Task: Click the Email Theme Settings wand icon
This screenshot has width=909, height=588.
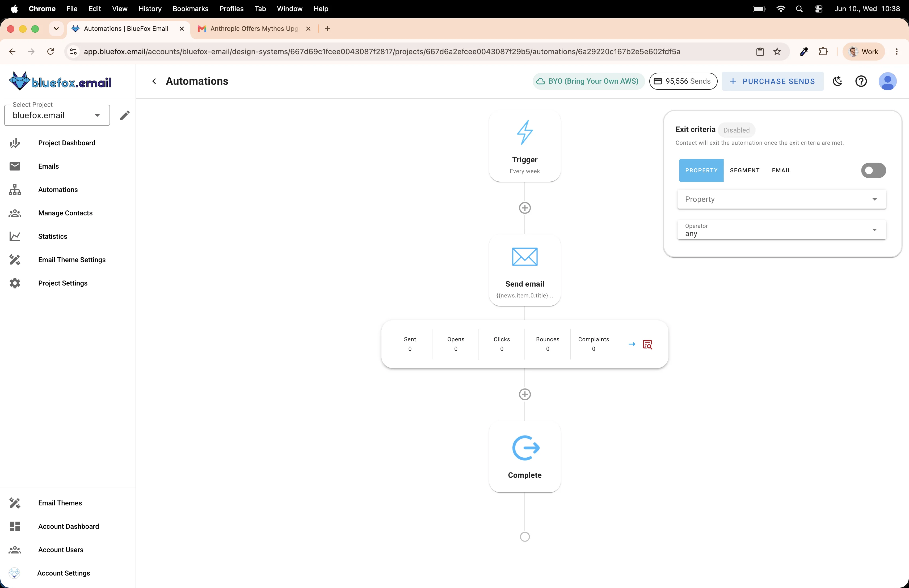Action: click(15, 260)
